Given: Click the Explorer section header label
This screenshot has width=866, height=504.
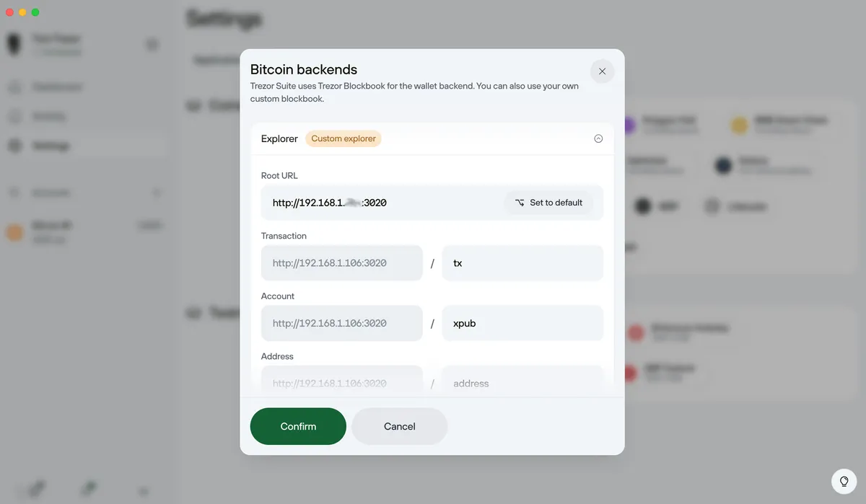Looking at the screenshot, I should point(279,138).
